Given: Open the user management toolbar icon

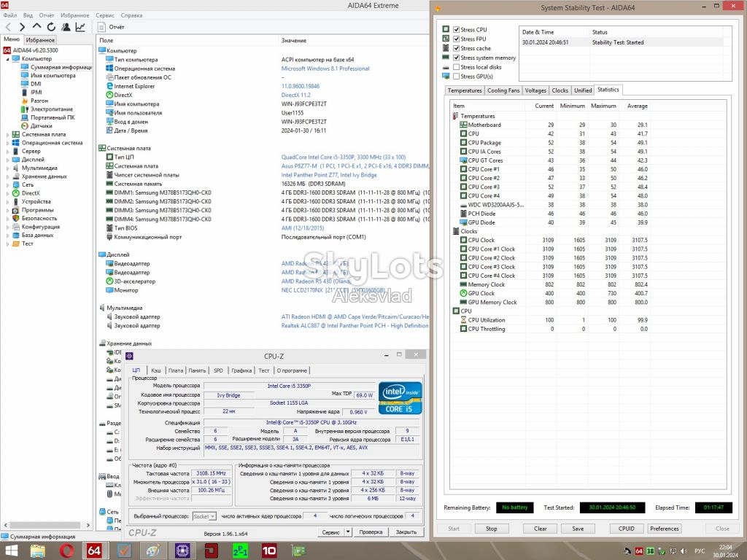Looking at the screenshot, I should click(66, 27).
